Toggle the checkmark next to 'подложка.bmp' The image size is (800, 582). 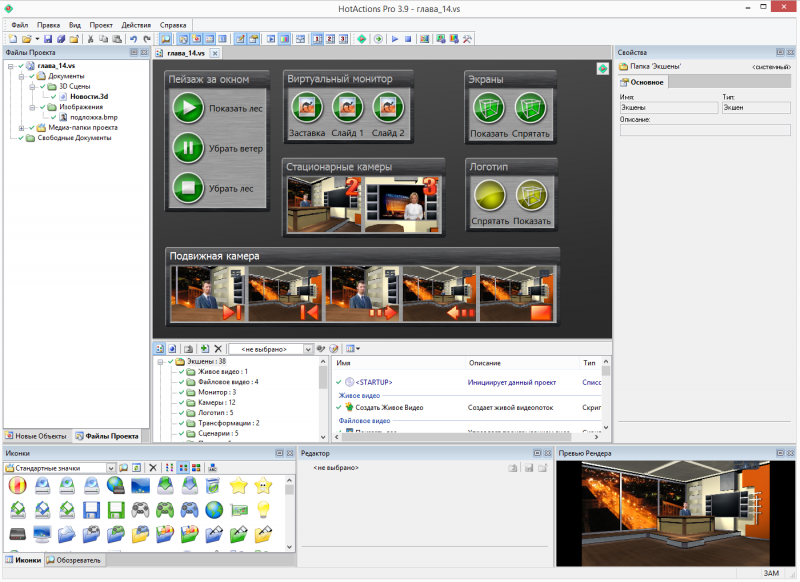[54, 117]
